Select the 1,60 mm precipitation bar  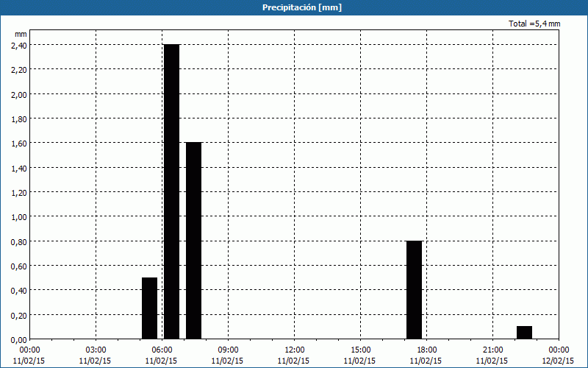[193, 241]
